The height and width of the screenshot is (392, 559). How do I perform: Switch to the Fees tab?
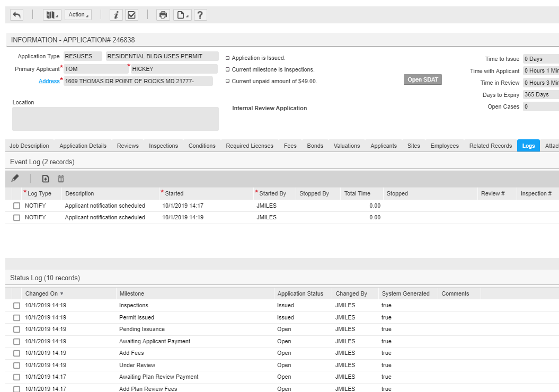point(290,146)
